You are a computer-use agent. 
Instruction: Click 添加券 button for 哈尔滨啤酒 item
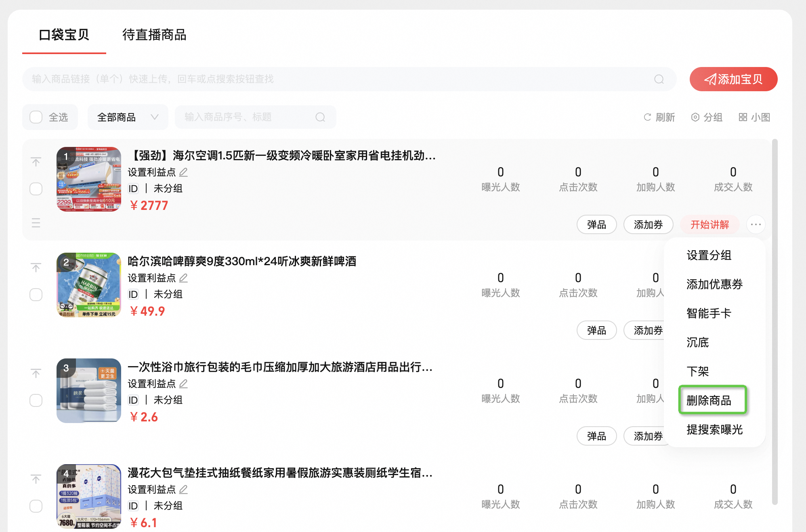coord(644,330)
